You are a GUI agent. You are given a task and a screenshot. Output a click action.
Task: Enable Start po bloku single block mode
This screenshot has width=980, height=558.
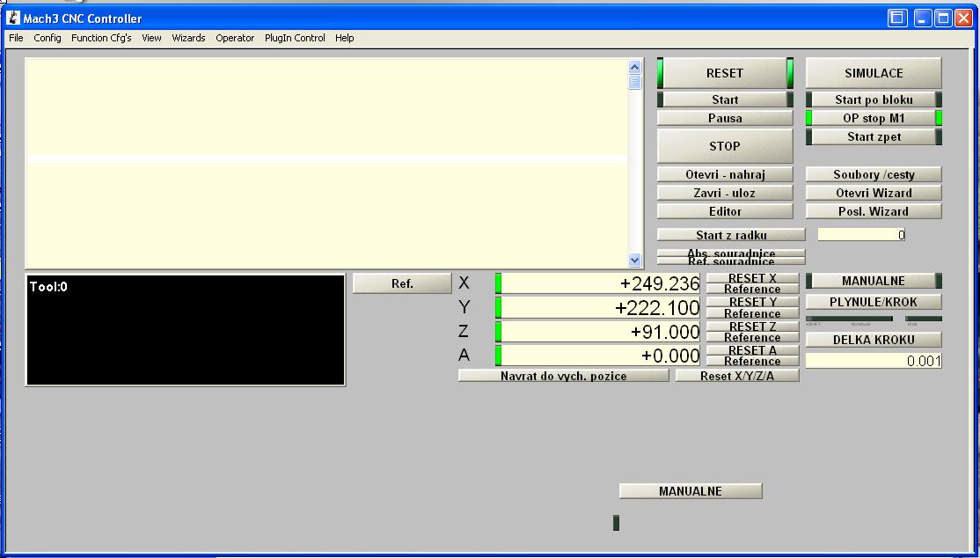pos(874,99)
